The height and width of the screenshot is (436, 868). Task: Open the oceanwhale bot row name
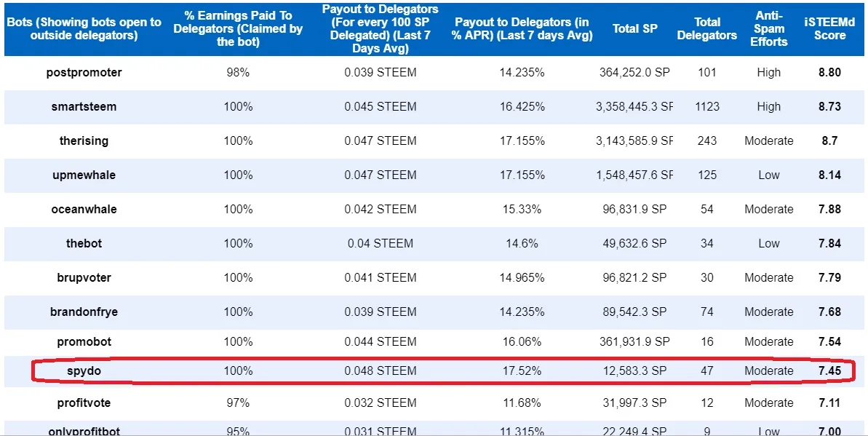pos(84,210)
